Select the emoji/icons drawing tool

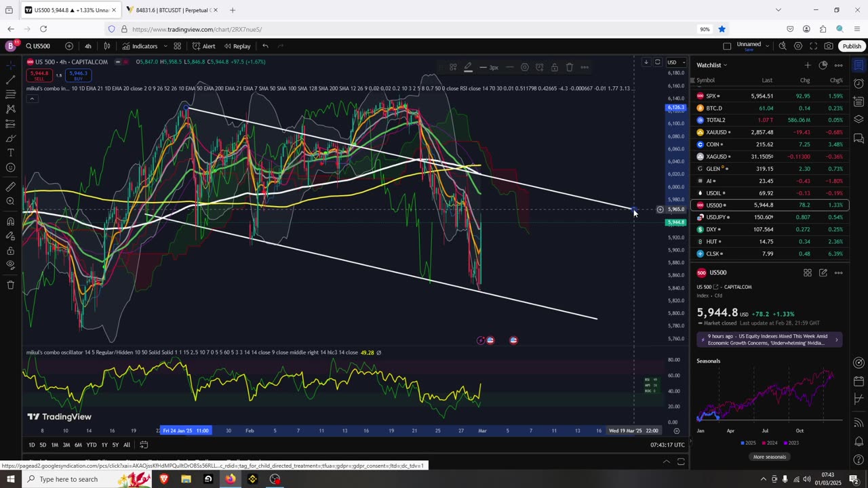click(x=11, y=167)
